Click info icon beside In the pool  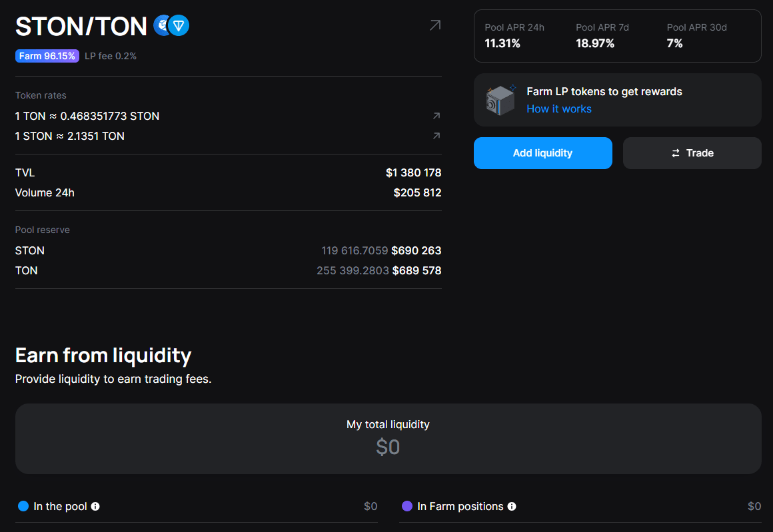(95, 507)
